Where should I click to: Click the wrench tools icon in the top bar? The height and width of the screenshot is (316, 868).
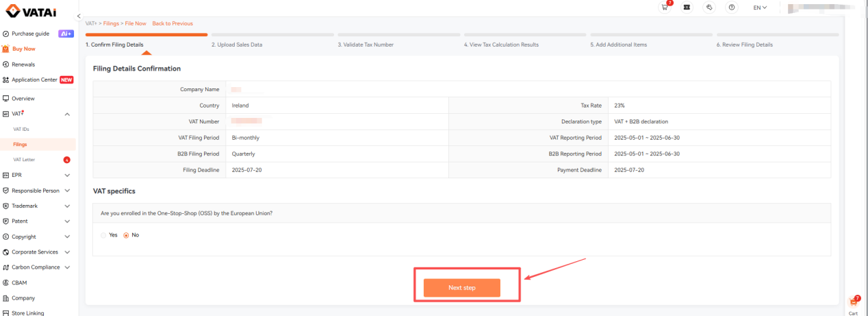tap(710, 8)
